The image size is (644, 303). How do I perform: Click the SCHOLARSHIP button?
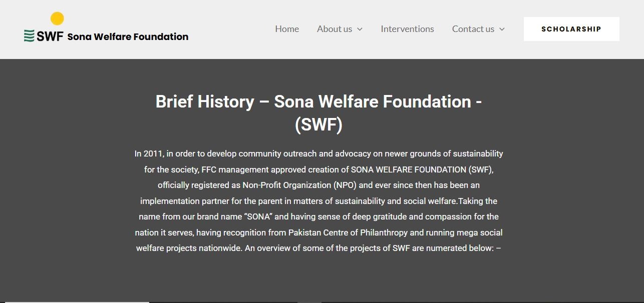[571, 28]
